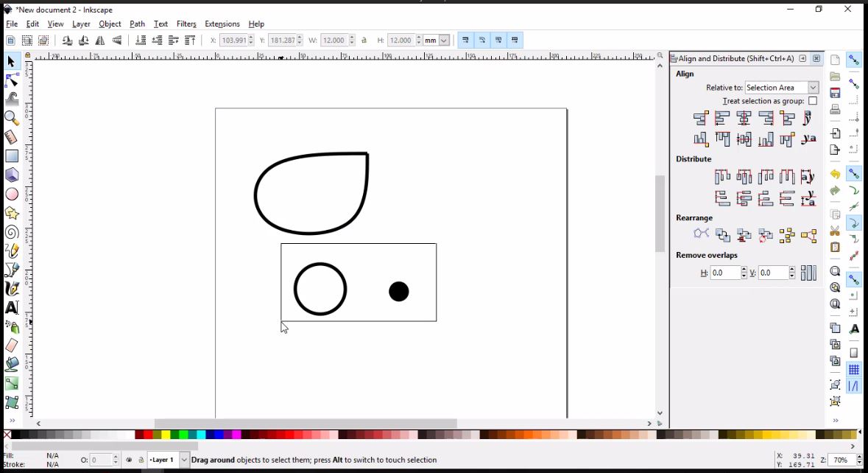Open the Relative to Selection Area dropdown
The height and width of the screenshot is (473, 868).
tap(782, 88)
